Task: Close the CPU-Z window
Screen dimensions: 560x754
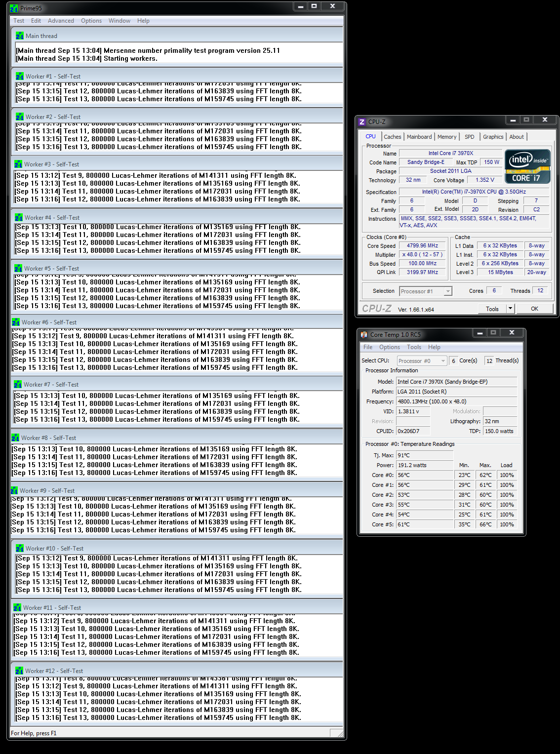Action: pyautogui.click(x=545, y=120)
